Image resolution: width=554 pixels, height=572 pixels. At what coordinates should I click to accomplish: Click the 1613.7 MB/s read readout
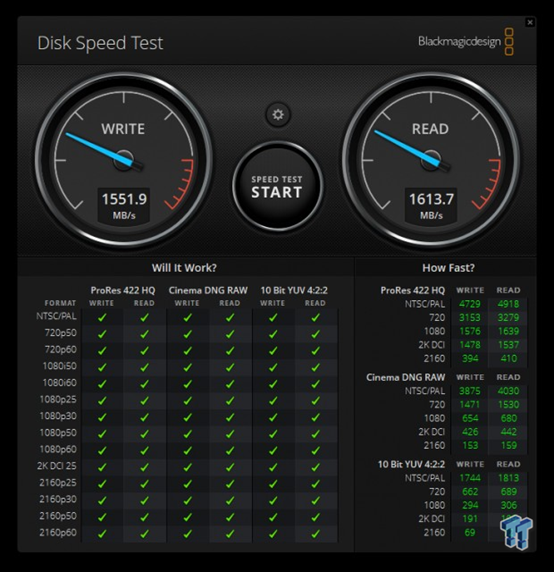point(431,205)
